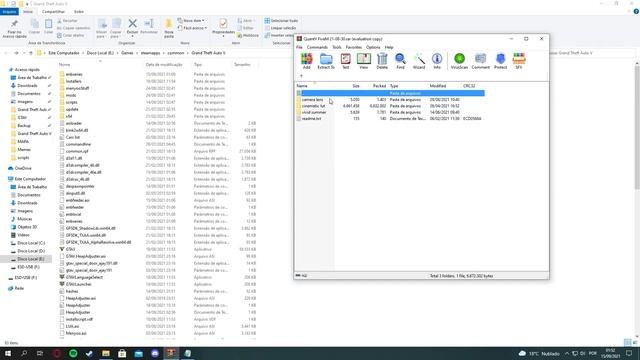Select common.rpf in the file list

click(76, 151)
